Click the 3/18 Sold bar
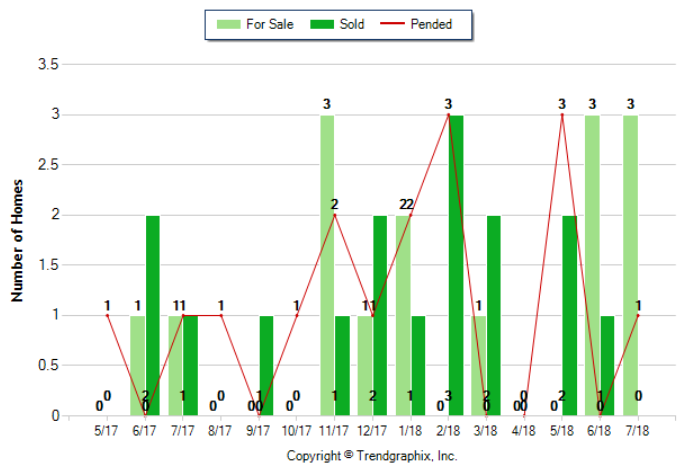The height and width of the screenshot is (470, 699). 494,315
